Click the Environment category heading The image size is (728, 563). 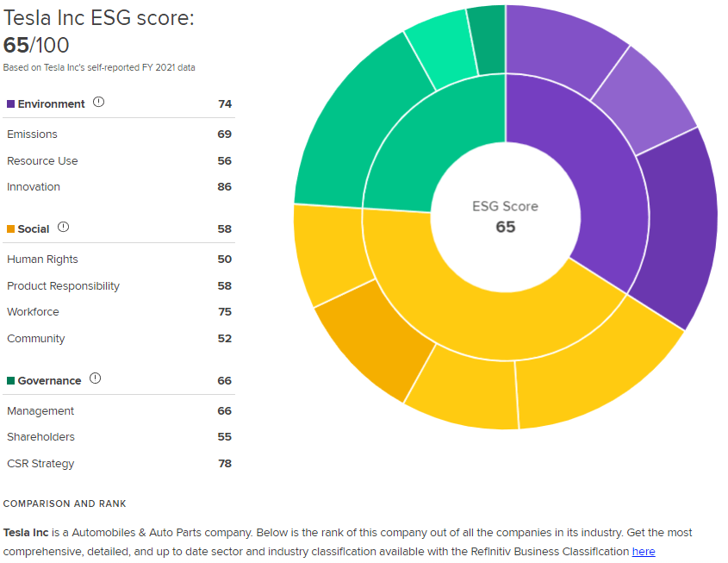[51, 104]
